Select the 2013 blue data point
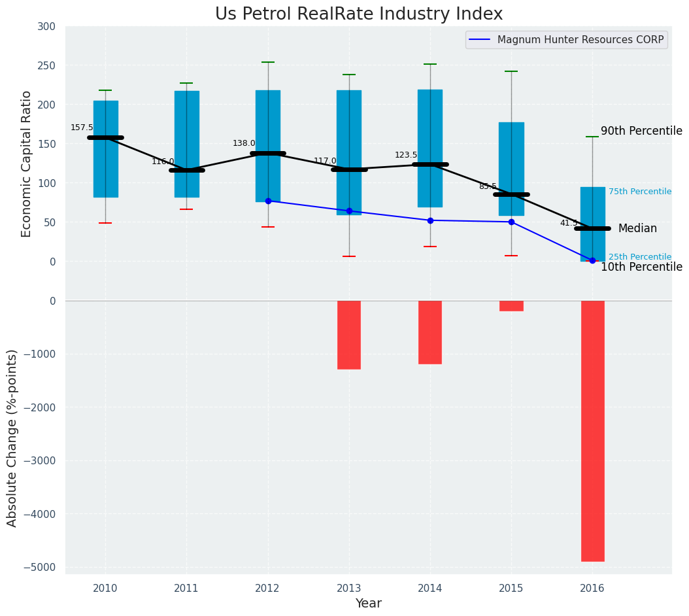The height and width of the screenshot is (616, 689). 349,211
